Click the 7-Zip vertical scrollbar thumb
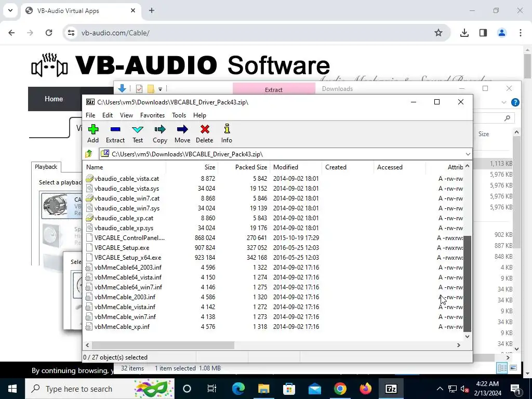 [x=467, y=284]
